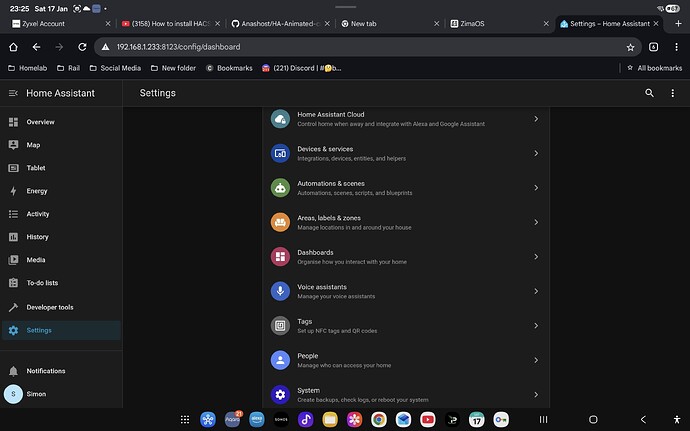Open the History chart icon
690x431 pixels.
(14, 237)
